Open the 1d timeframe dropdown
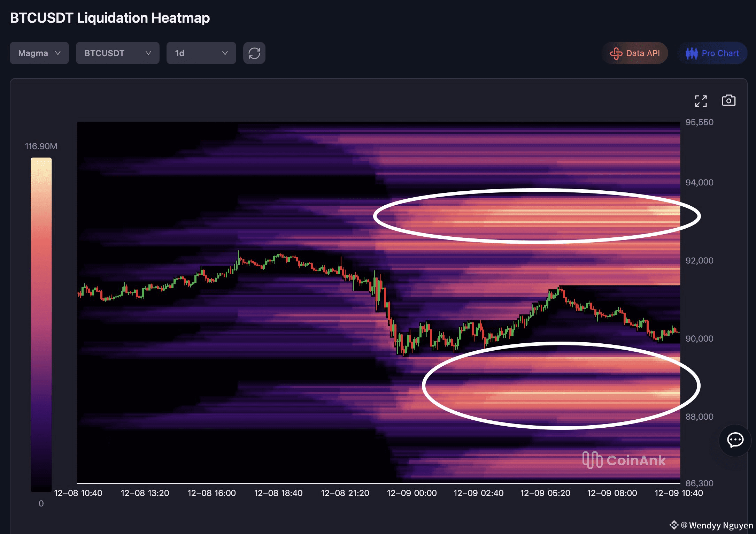Screen dimensions: 756x534 coord(201,53)
